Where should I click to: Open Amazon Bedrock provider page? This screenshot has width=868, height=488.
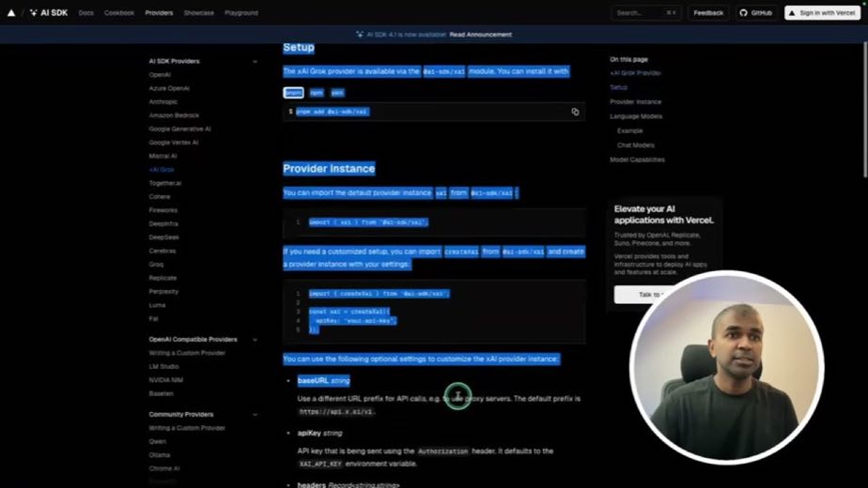[174, 115]
